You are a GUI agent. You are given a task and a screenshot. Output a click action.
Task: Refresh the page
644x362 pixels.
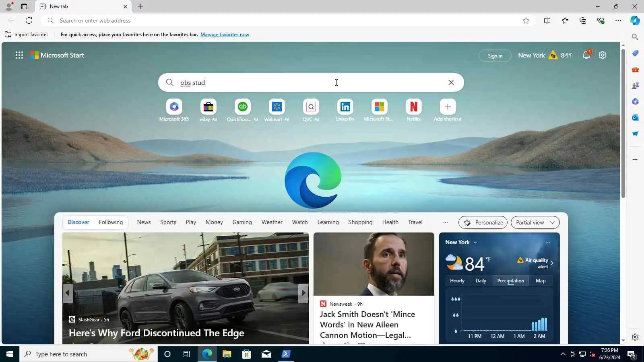click(x=29, y=21)
